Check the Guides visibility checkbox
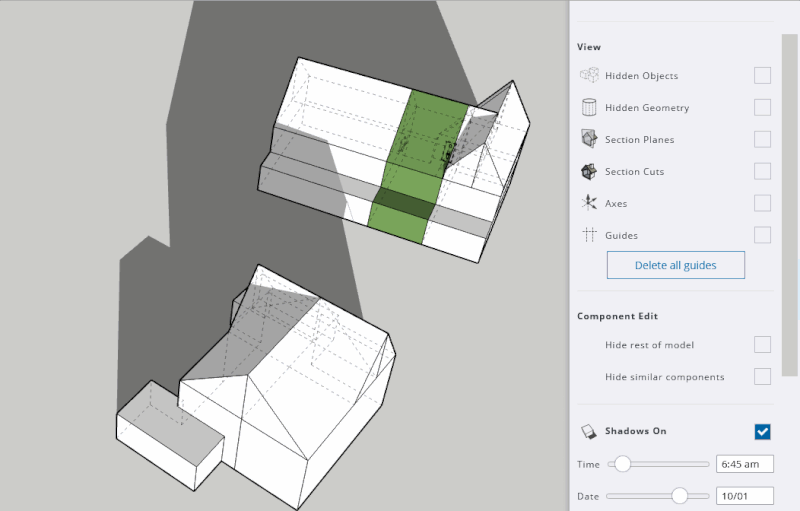Viewport: 800px width, 511px height. pos(762,235)
